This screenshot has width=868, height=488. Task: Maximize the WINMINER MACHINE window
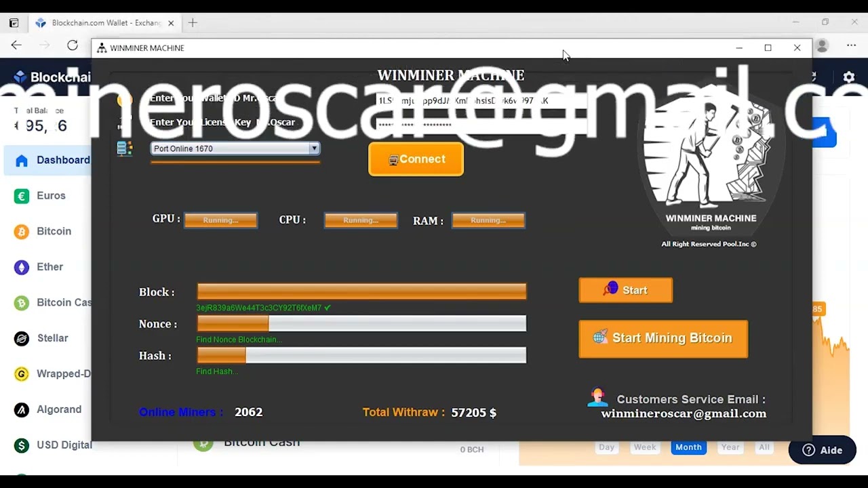point(768,48)
